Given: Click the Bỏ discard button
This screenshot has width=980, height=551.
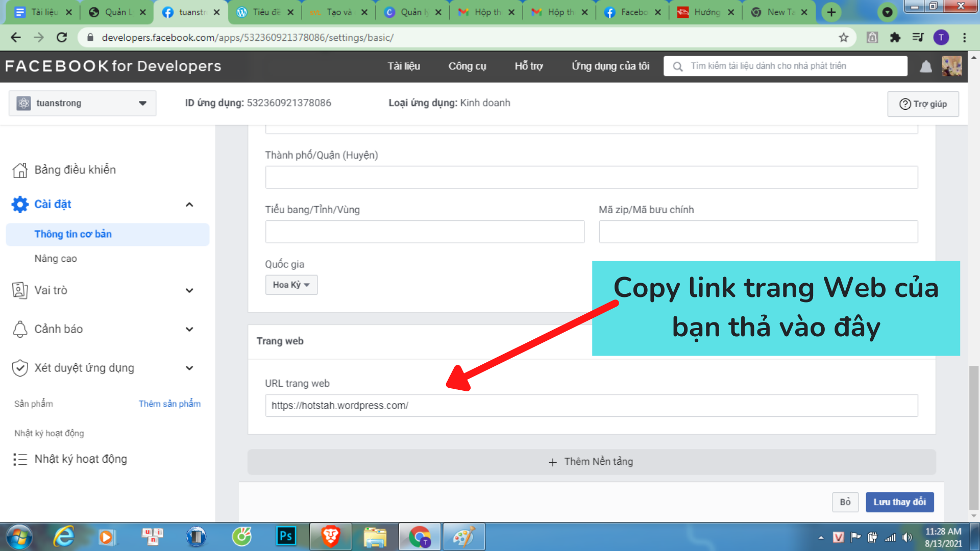Looking at the screenshot, I should pyautogui.click(x=845, y=502).
